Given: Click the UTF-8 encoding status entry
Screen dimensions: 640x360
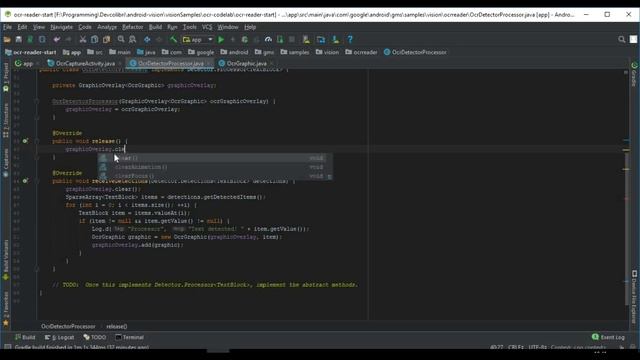Looking at the screenshot, I should [x=537, y=347].
